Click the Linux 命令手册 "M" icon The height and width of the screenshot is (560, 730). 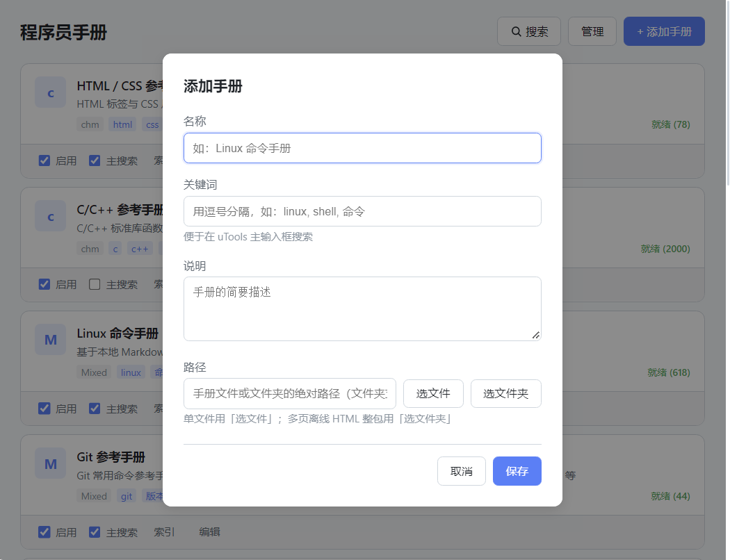(x=50, y=340)
